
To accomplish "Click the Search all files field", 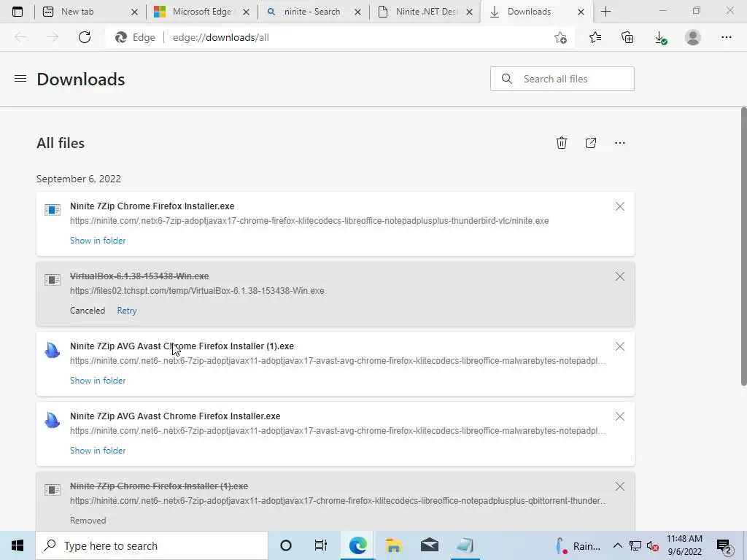I will (562, 79).
